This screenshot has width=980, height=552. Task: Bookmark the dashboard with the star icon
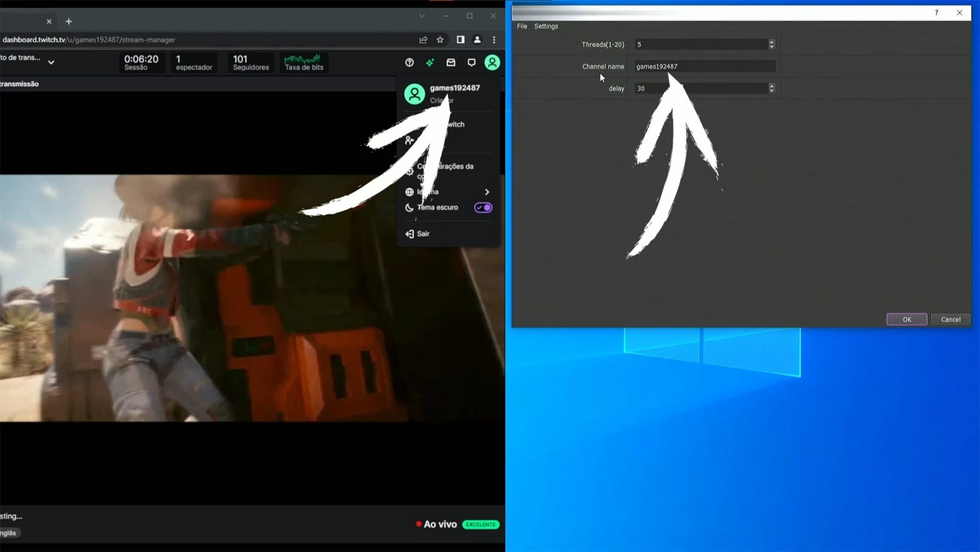440,40
